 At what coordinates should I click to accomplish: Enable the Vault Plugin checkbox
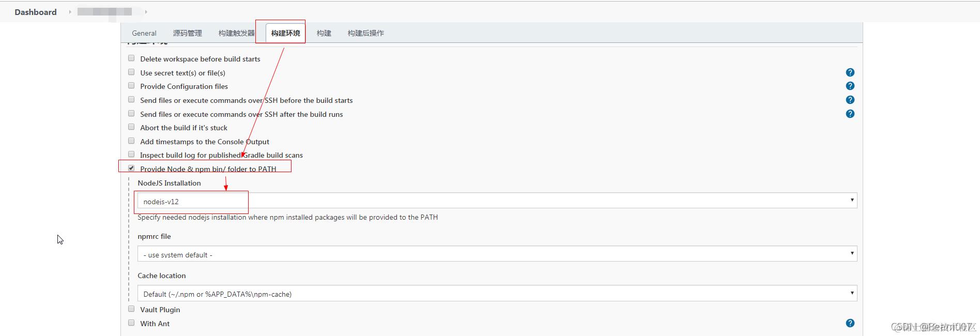pos(131,309)
